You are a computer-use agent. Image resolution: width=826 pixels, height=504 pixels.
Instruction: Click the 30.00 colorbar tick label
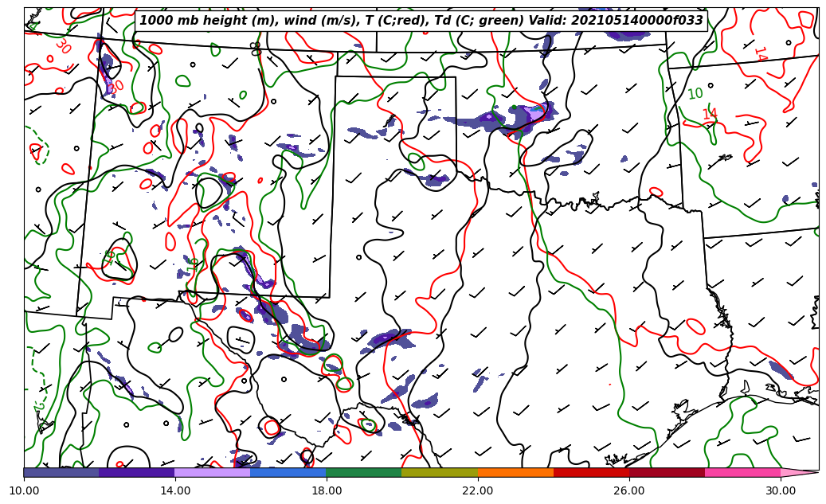click(781, 490)
